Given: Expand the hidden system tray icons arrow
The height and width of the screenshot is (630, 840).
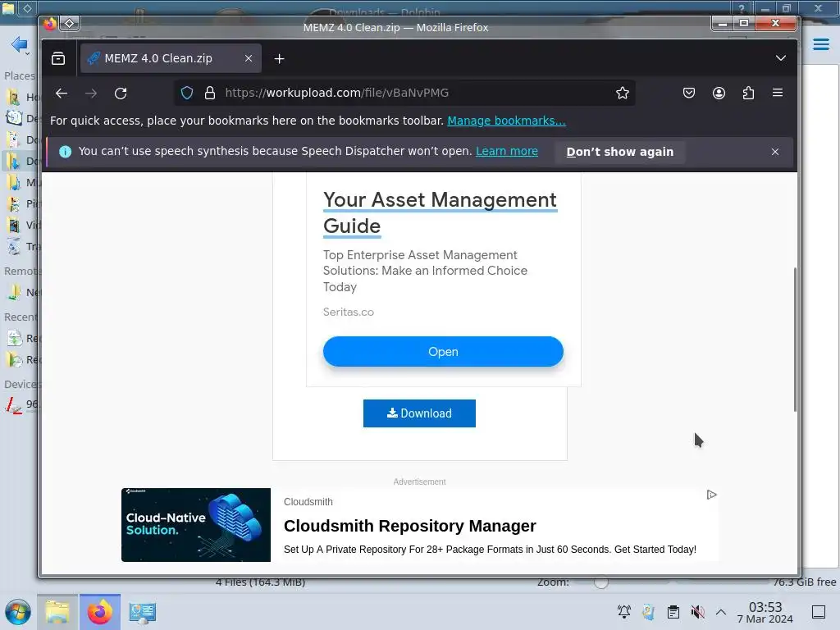Looking at the screenshot, I should coord(721,612).
